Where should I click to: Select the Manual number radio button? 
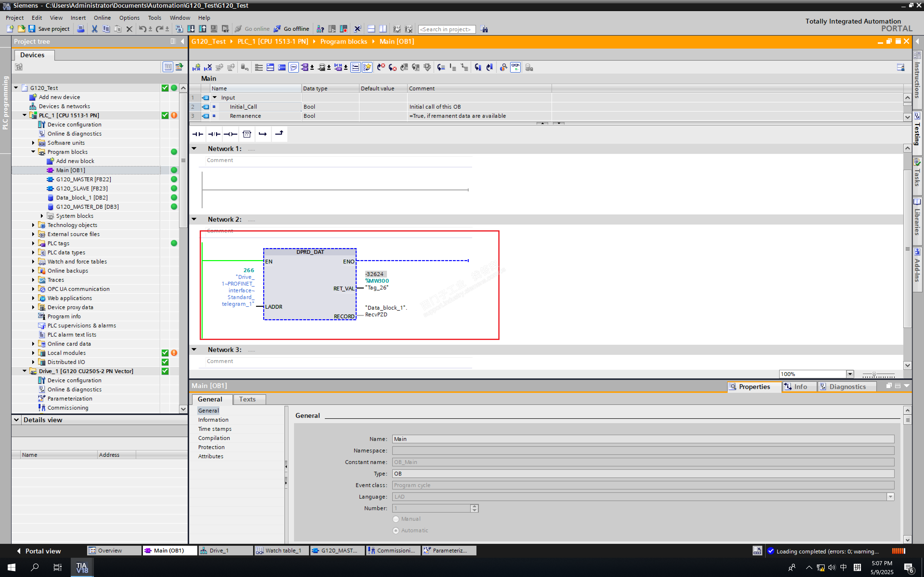pos(396,519)
